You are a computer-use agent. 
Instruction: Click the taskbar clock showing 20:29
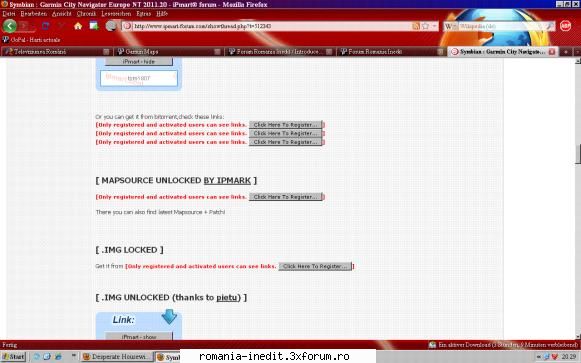coord(568,357)
